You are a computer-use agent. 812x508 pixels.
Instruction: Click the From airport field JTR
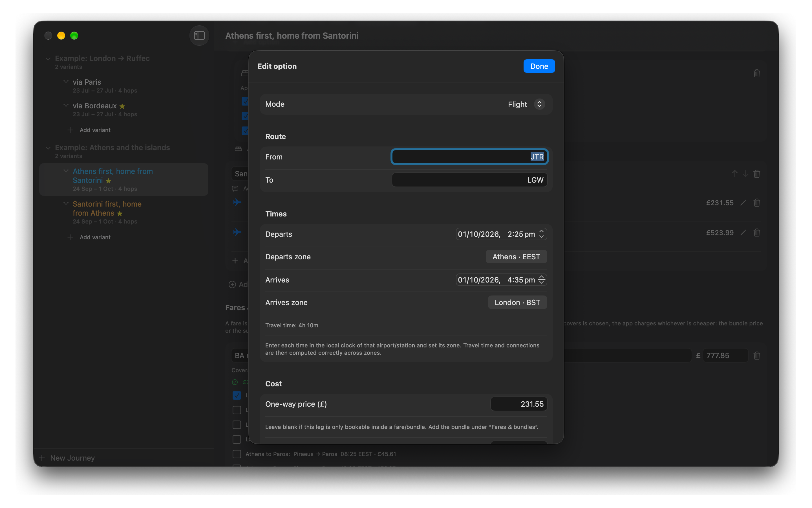click(469, 157)
